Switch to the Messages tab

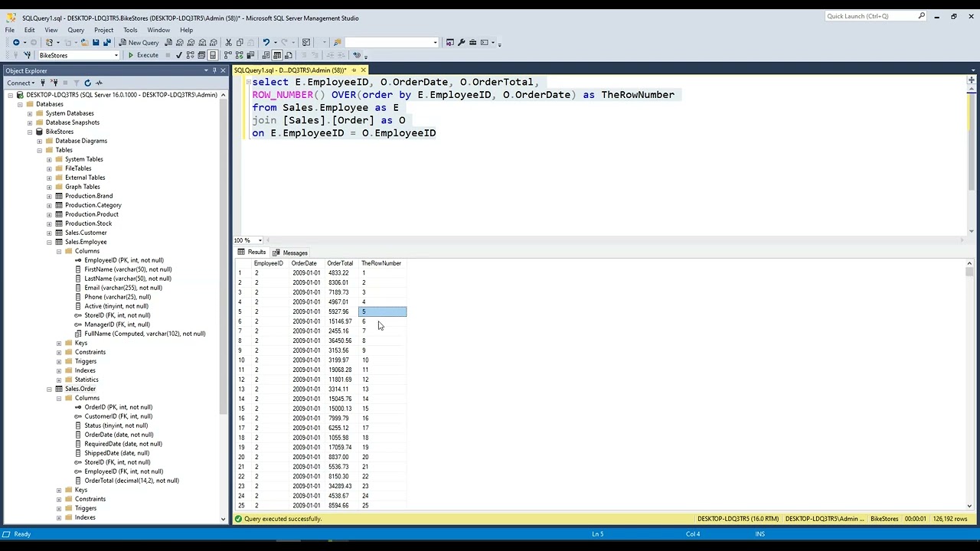290,253
